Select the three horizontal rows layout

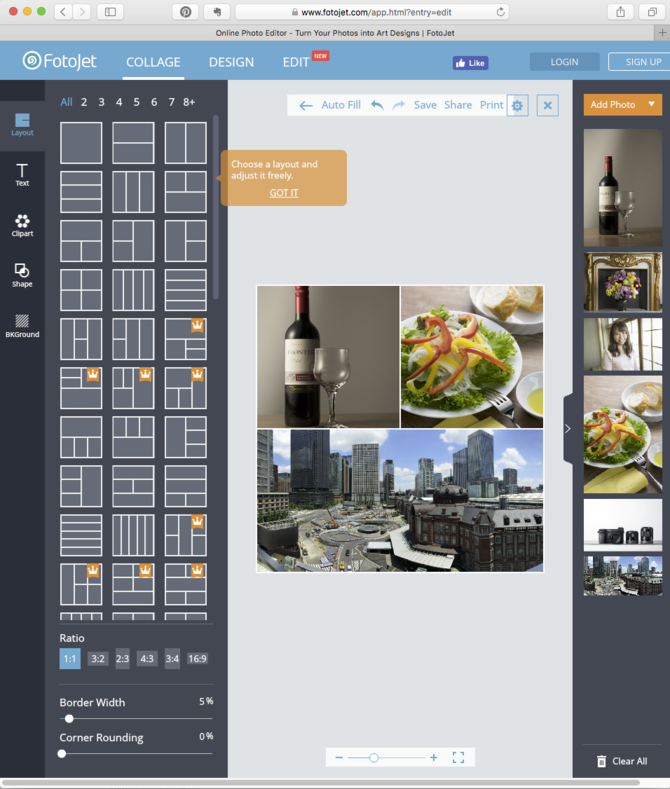click(x=81, y=192)
